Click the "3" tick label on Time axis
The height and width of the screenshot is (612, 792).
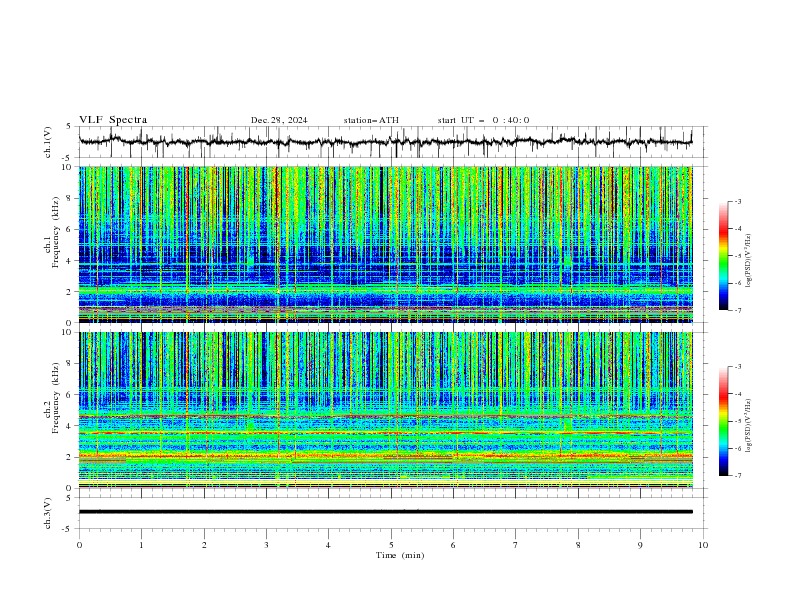(x=266, y=545)
